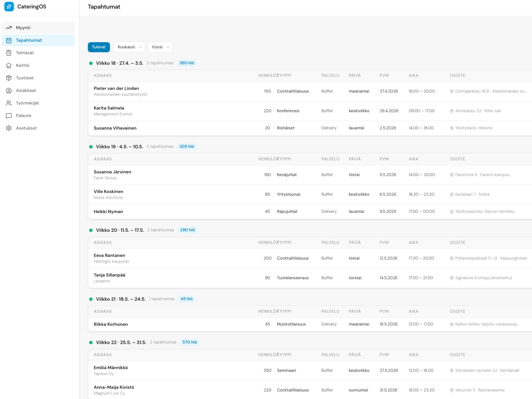
Task: Click the Viikko 19 week header
Action: click(119, 147)
